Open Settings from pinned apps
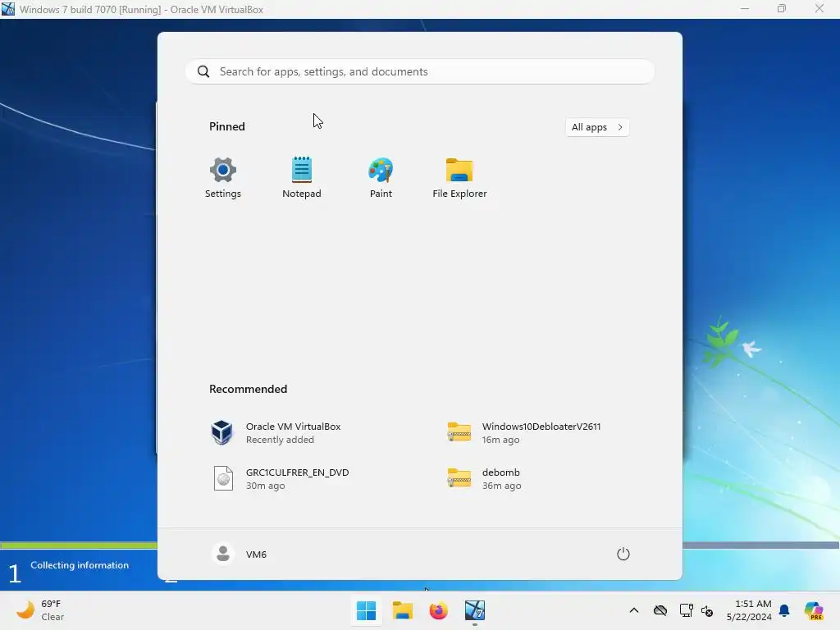The image size is (840, 630). (x=223, y=177)
